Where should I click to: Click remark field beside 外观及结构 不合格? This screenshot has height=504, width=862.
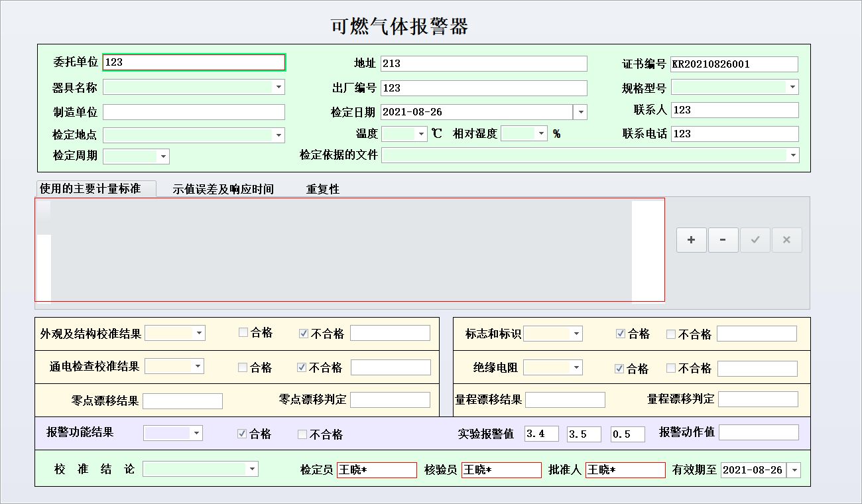[x=391, y=333]
